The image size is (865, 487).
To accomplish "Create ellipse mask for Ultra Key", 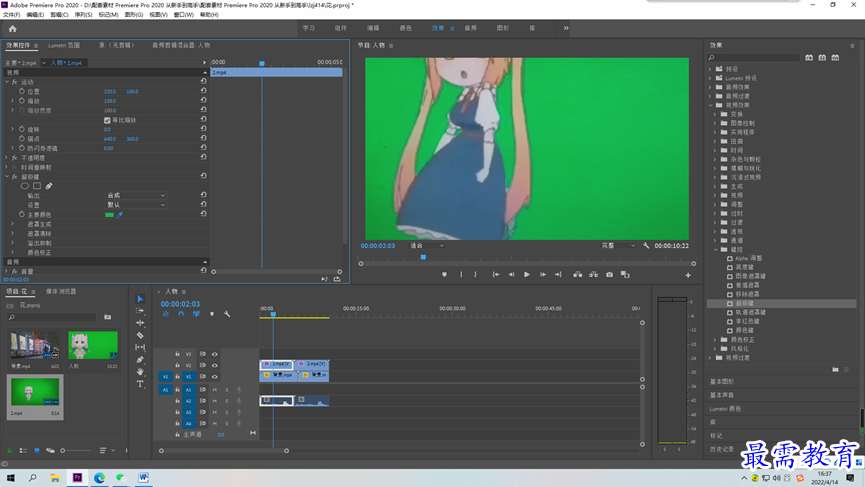I will tap(25, 186).
